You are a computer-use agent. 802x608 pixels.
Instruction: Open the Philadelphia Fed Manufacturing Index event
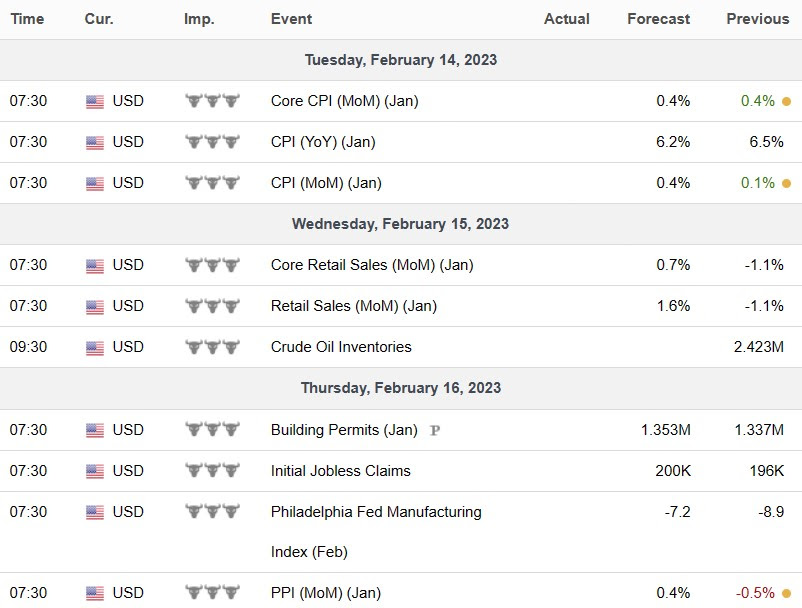point(376,512)
